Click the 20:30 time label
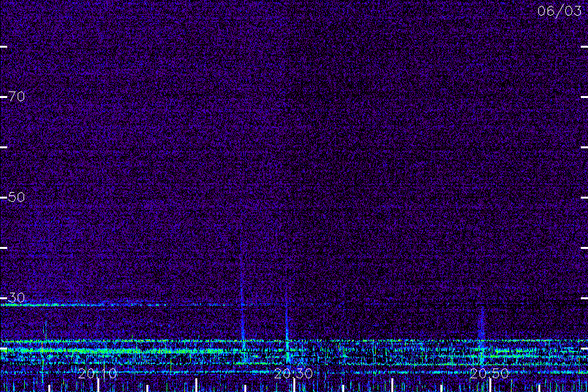The width and height of the screenshot is (588, 392). coord(293,374)
